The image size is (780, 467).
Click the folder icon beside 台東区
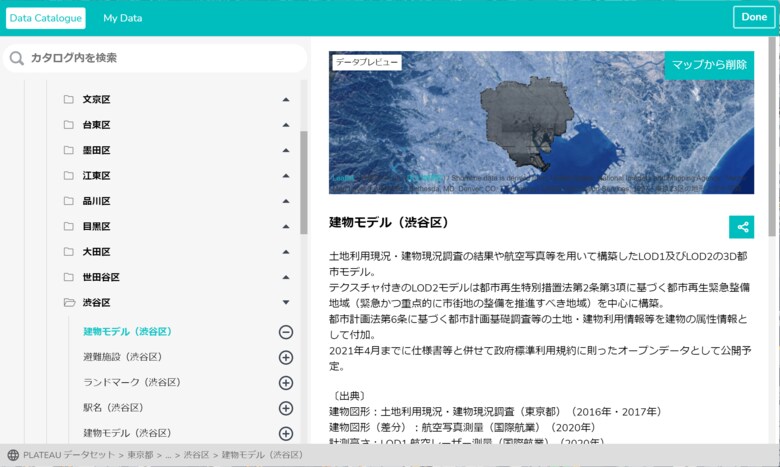pos(69,125)
